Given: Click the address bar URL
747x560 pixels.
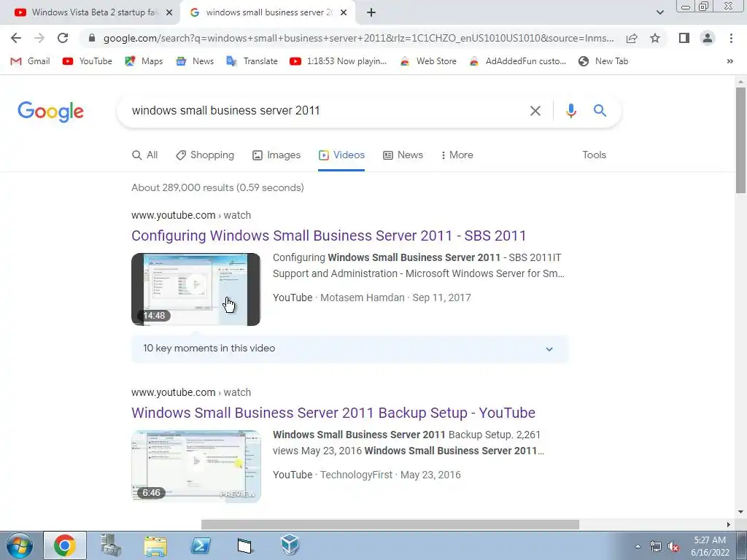Looking at the screenshot, I should pyautogui.click(x=358, y=38).
